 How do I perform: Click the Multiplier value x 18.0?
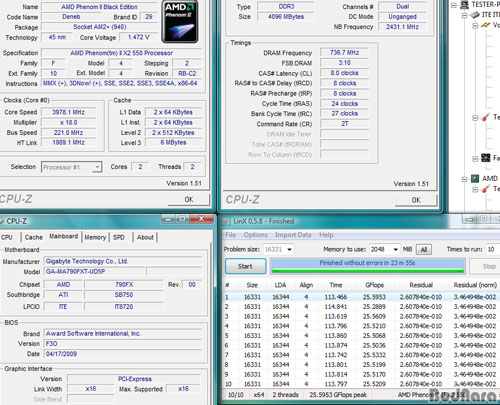click(69, 122)
